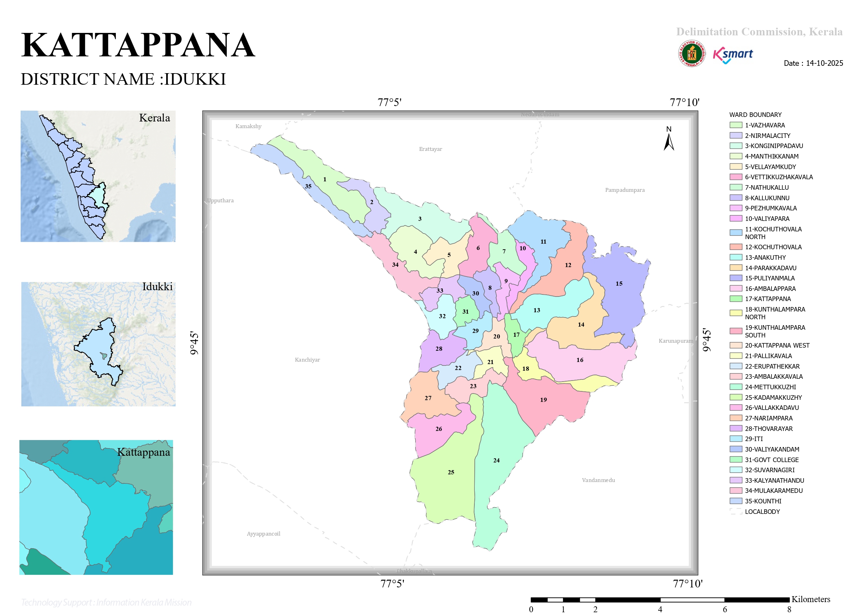Select the '25-KADAMAKKUZHY' legend label
This screenshot has height=614, width=868.
773,398
